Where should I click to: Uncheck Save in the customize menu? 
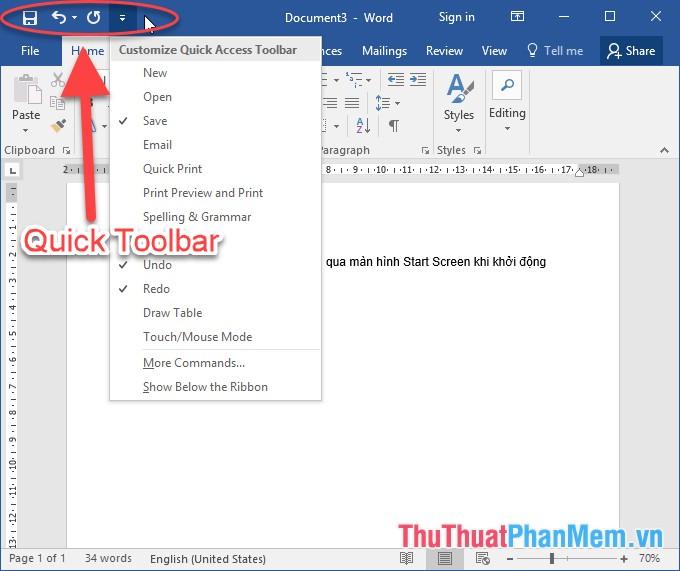215,121
